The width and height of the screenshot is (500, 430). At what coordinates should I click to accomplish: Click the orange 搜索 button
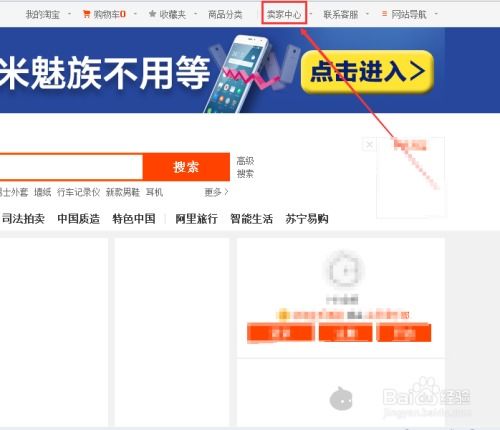click(x=186, y=167)
